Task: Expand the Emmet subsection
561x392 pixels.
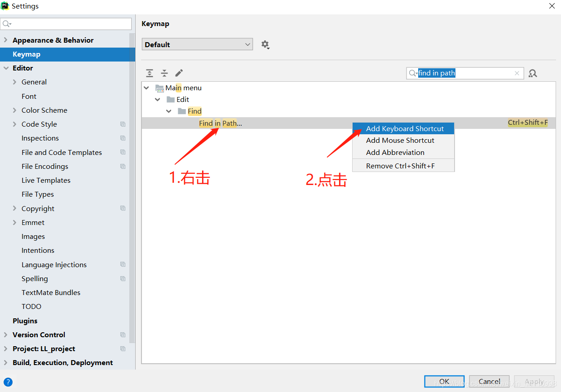Action: pos(15,222)
